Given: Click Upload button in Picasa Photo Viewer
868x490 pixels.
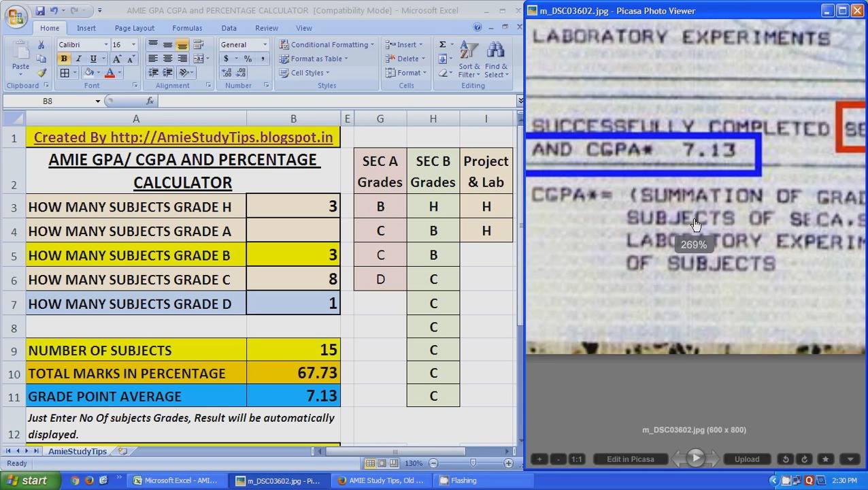Looking at the screenshot, I should [x=747, y=459].
